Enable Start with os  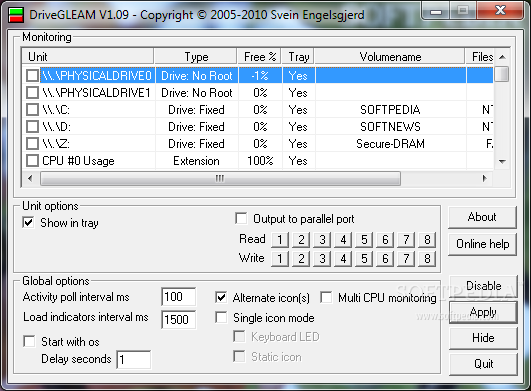pos(29,341)
